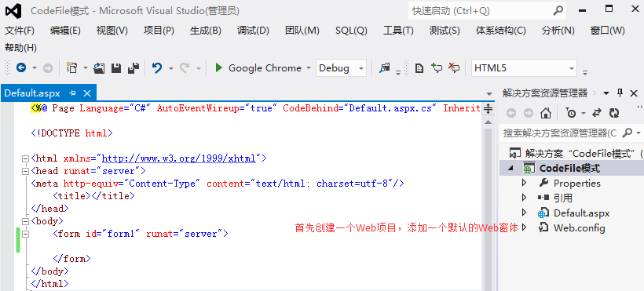Click the uncomment selection icon with red X
Image resolution: width=644 pixels, height=291 pixels.
pyautogui.click(x=454, y=67)
